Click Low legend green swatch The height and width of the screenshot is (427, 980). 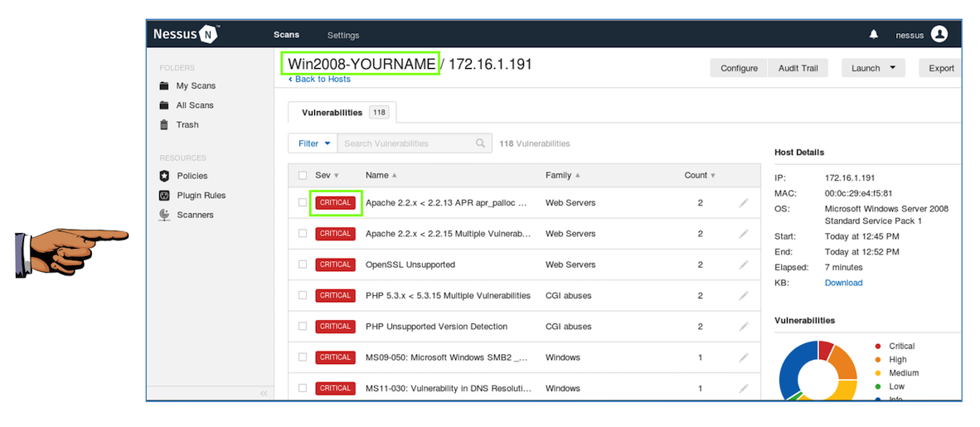[878, 386]
